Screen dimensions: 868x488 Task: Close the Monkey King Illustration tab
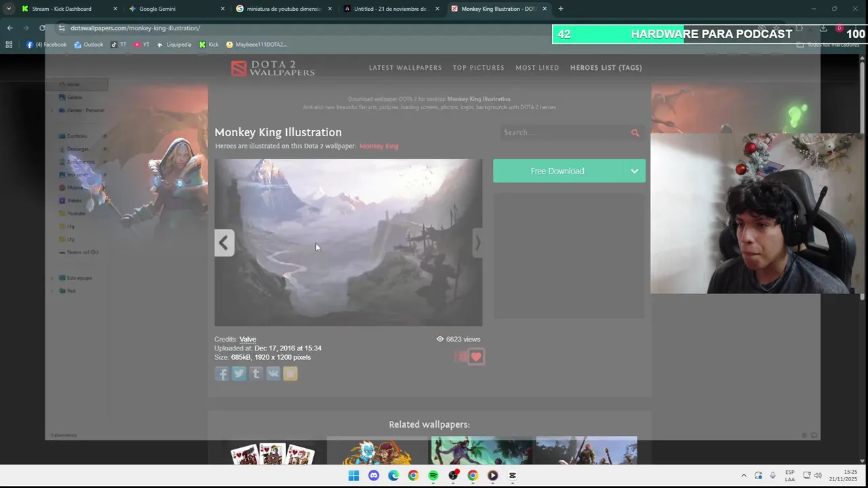pos(545,9)
